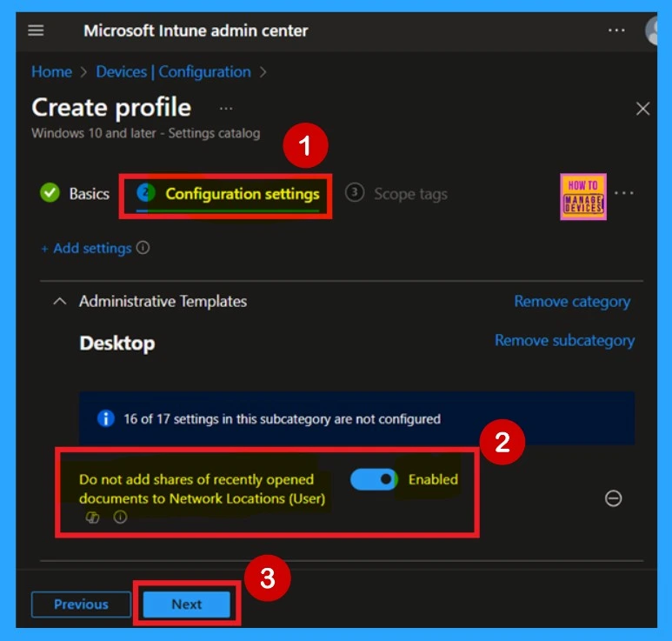Go to the Home breadcrumb
Image resolution: width=672 pixels, height=641 pixels.
coord(51,71)
